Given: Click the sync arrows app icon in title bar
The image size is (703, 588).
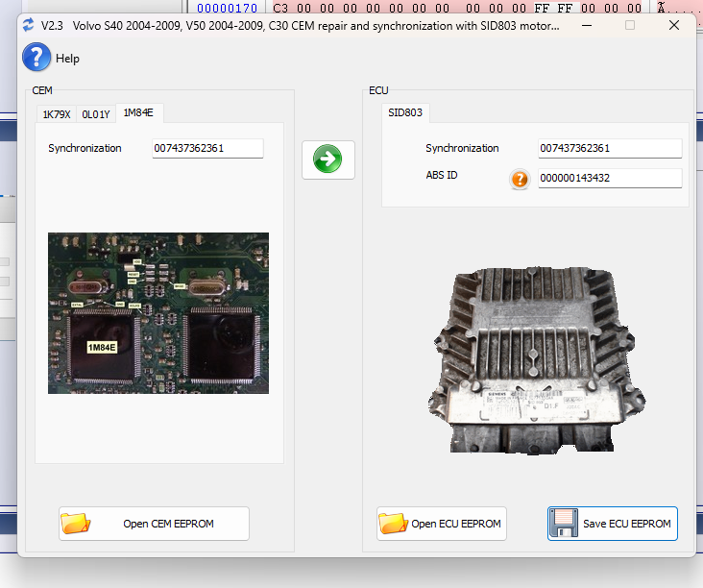Looking at the screenshot, I should point(28,25).
